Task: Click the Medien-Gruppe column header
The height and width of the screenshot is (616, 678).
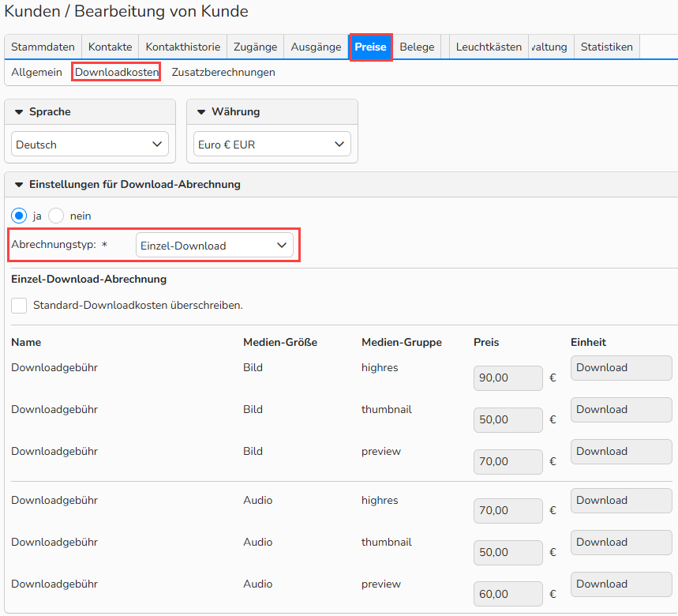Action: (x=402, y=342)
